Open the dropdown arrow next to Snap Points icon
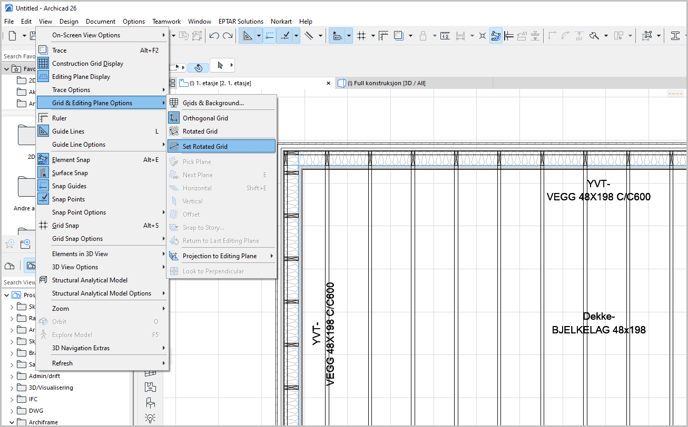Image resolution: width=688 pixels, height=427 pixels. point(297,36)
